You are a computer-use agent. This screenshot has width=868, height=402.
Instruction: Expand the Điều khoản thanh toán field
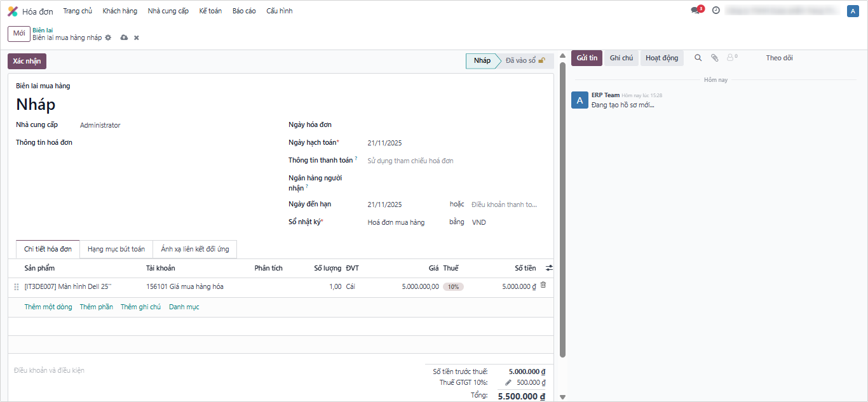[505, 204]
